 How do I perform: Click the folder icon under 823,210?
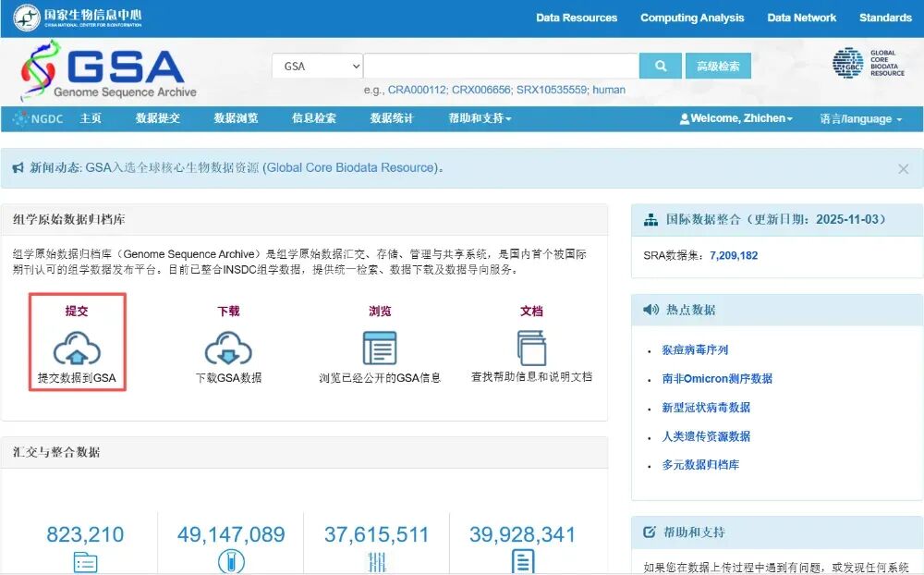click(x=85, y=563)
